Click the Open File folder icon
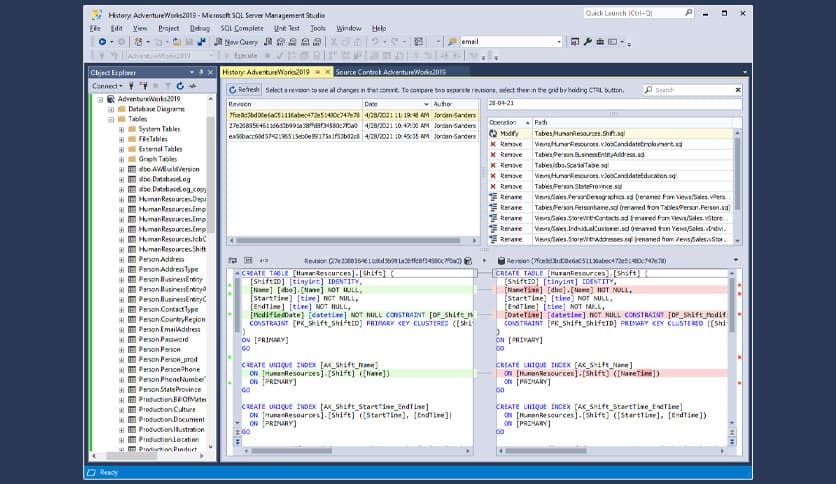836x484 pixels. [x=176, y=42]
